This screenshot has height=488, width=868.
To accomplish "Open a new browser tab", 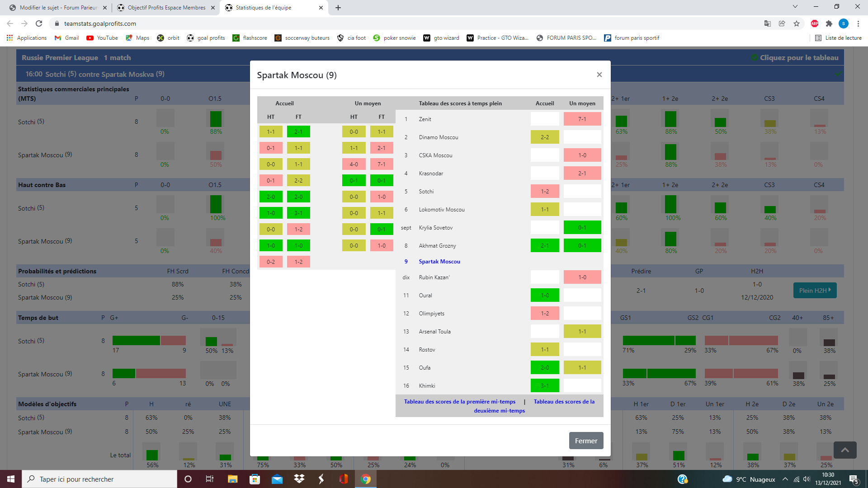I will [338, 8].
